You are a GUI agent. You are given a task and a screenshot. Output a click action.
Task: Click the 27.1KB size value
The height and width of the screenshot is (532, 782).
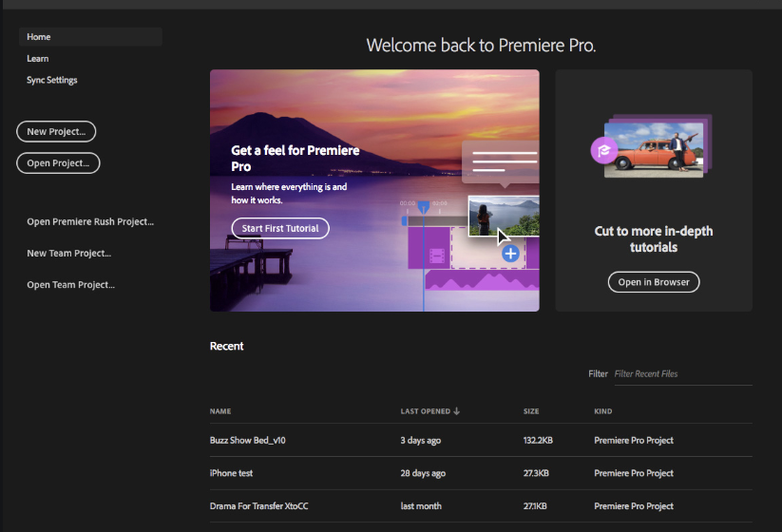pyautogui.click(x=535, y=506)
